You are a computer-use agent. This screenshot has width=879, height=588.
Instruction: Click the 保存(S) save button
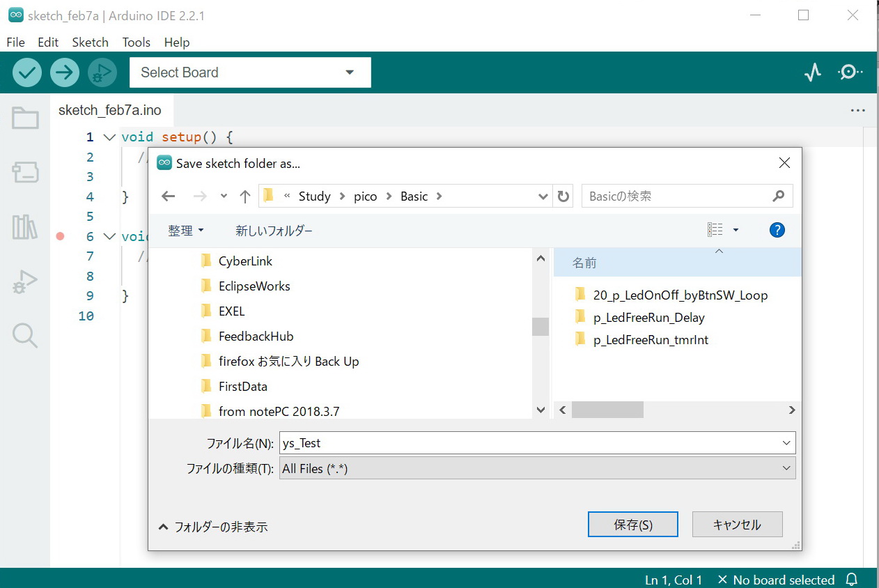pos(633,525)
